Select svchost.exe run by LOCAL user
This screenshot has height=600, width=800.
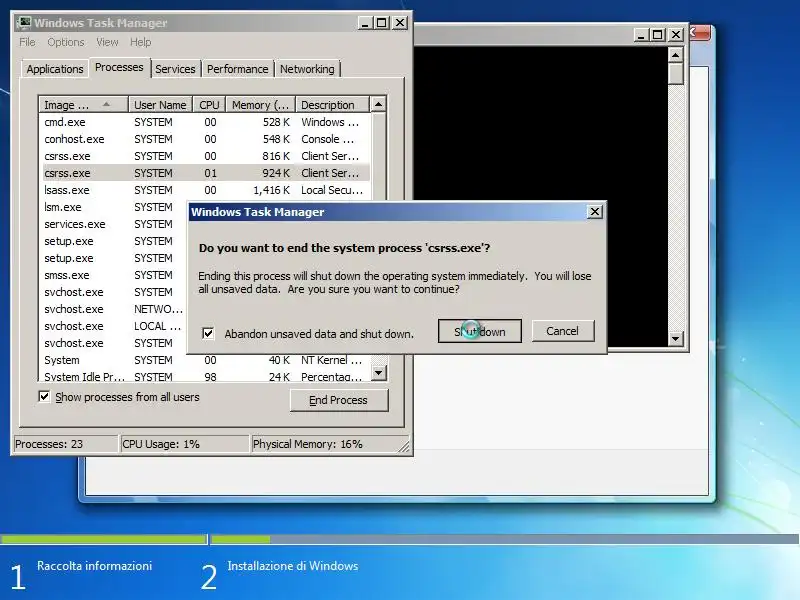click(113, 326)
